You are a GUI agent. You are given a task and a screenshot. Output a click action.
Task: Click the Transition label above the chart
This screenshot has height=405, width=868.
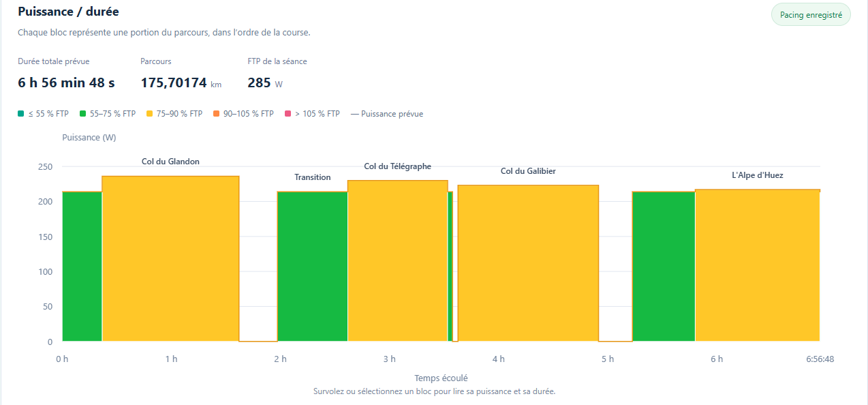coord(313,177)
